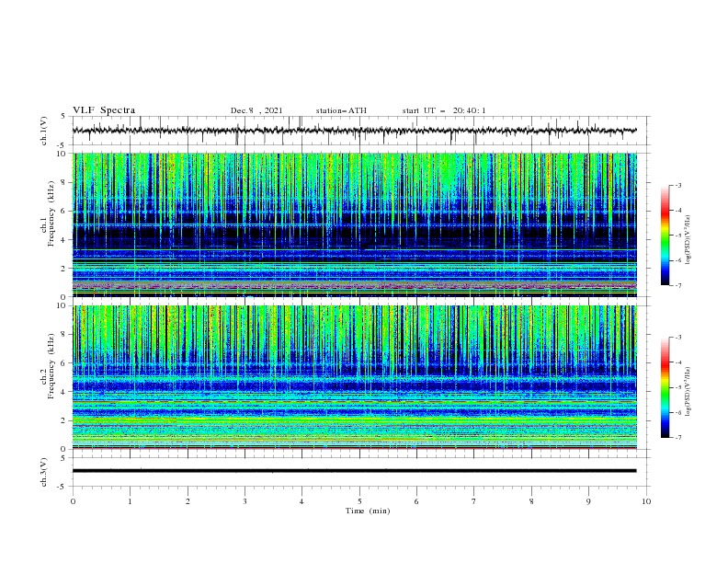This screenshot has height=563, width=728.
Task: Click the "ch.3(V)" axis label
Action: click(44, 472)
